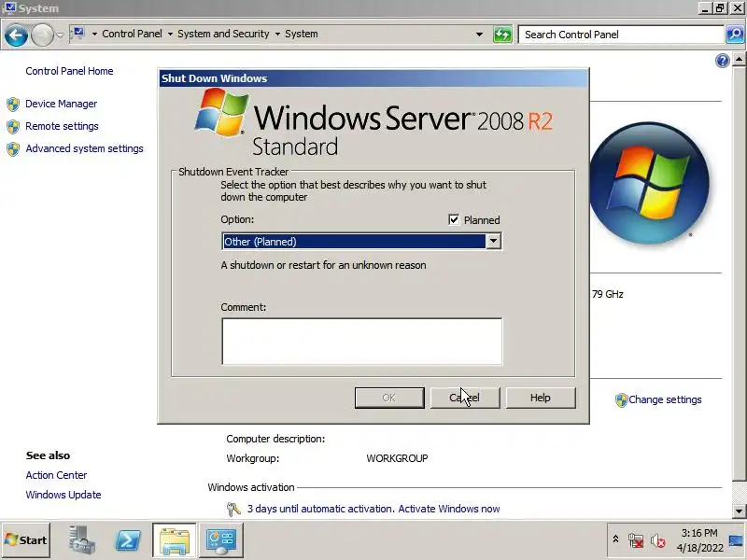Click the scroll up arrow

point(739,60)
